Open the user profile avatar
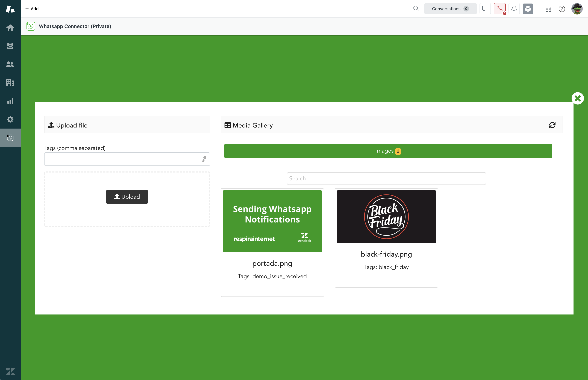 click(x=577, y=9)
